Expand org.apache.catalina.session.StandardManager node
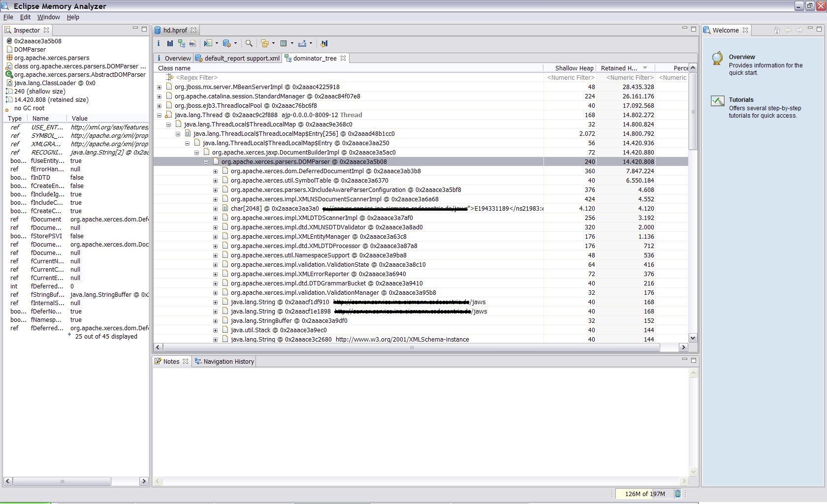 pos(159,96)
